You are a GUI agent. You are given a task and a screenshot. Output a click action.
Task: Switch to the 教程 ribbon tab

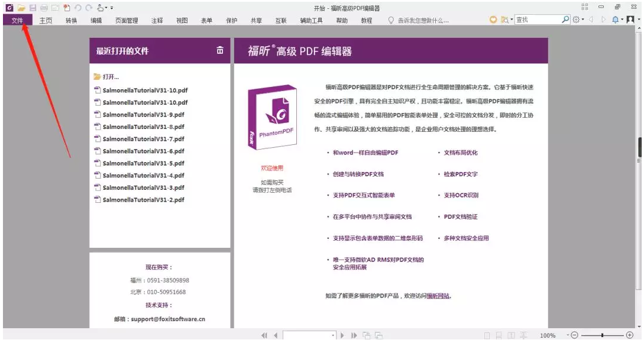coord(367,20)
